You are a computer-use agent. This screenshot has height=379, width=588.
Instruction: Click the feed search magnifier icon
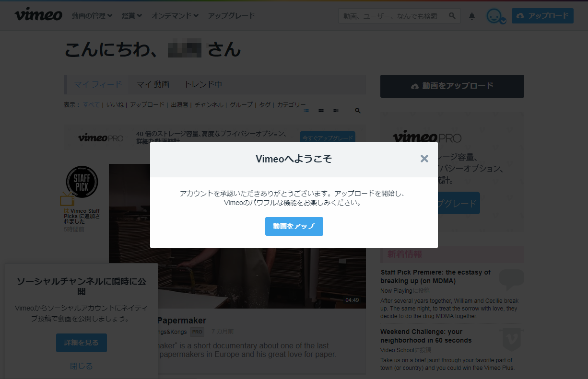tap(357, 111)
